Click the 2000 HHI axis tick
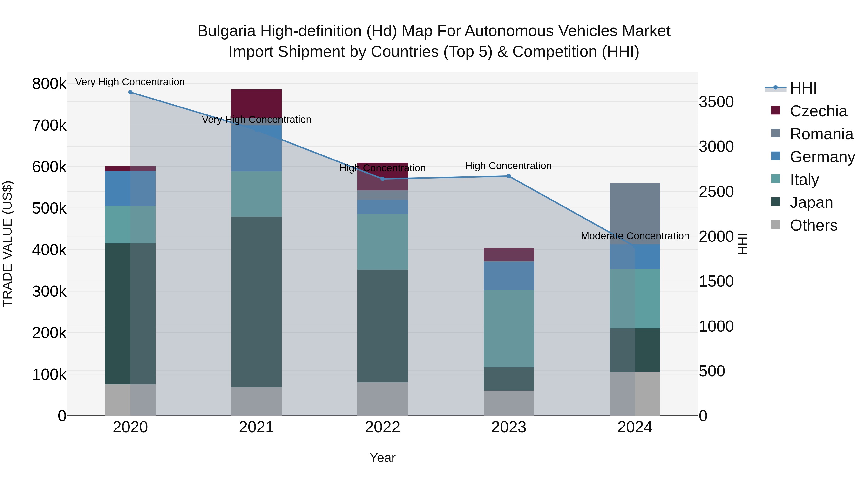The height and width of the screenshot is (488, 868). (716, 236)
